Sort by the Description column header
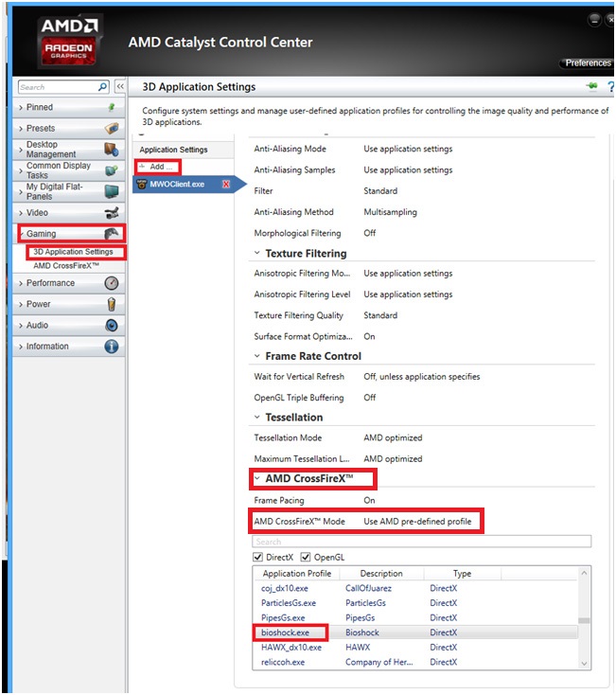616x695 pixels. pos(381,574)
